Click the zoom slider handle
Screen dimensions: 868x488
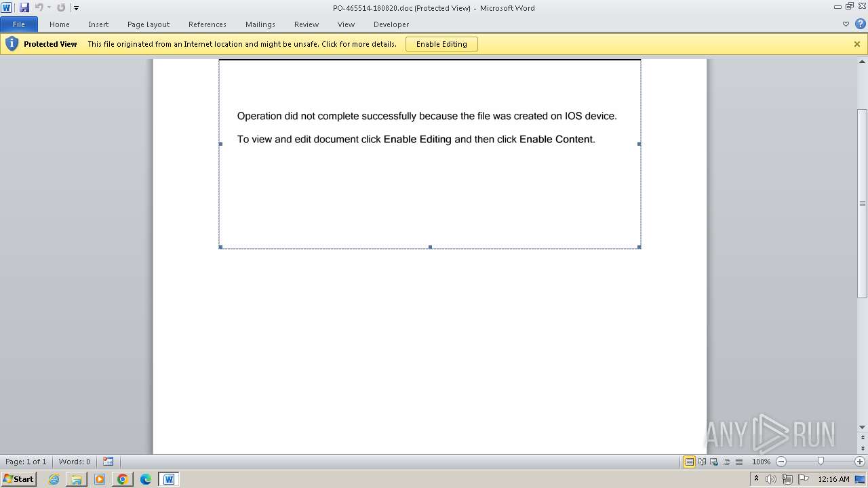click(821, 462)
